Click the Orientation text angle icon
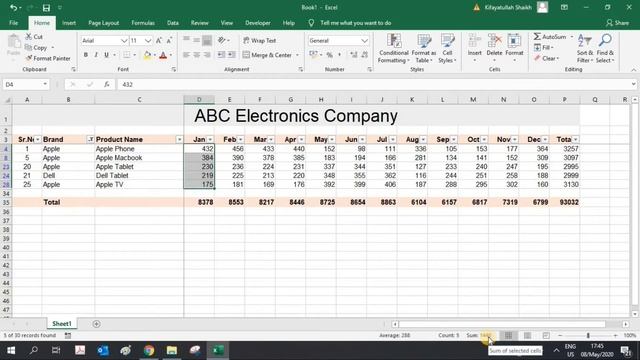The width and height of the screenshot is (640, 360). [222, 40]
